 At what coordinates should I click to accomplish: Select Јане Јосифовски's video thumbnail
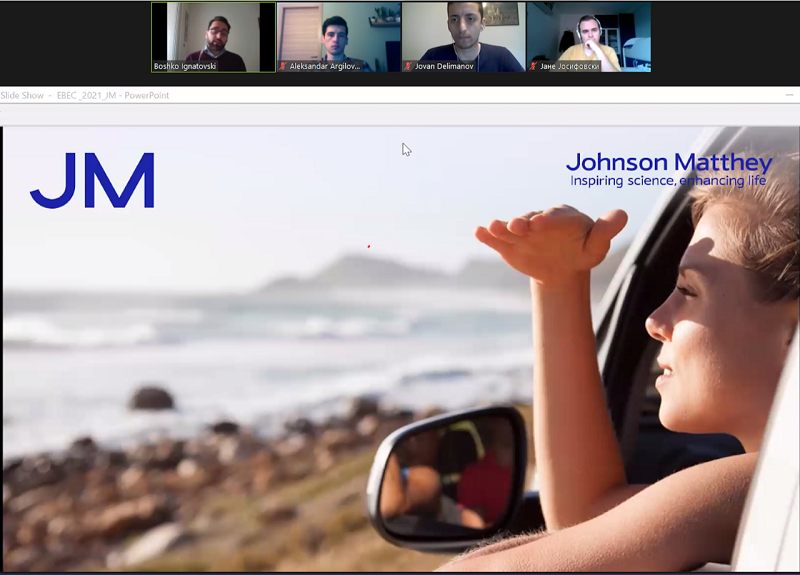tap(588, 33)
